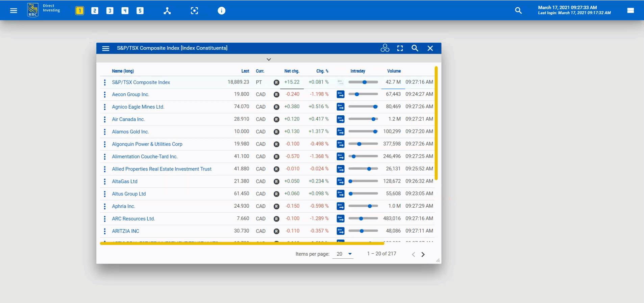Sort by Last column header
This screenshot has height=303, width=644.
(x=245, y=71)
